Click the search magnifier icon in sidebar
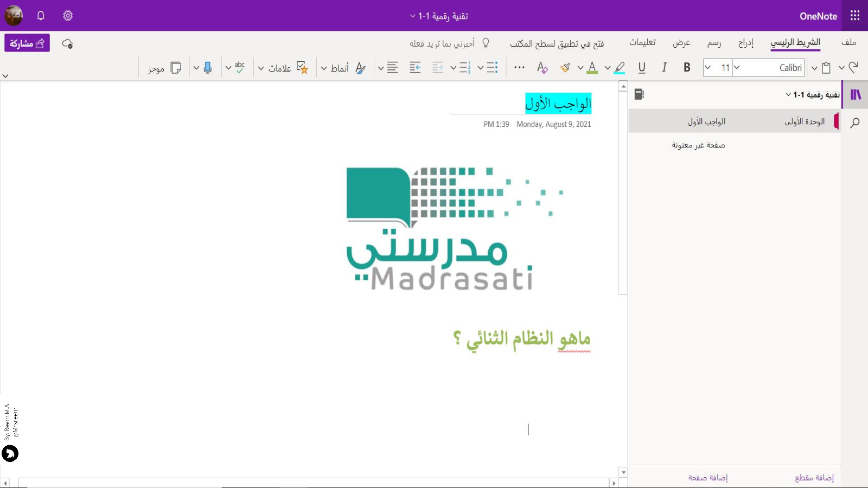 855,123
